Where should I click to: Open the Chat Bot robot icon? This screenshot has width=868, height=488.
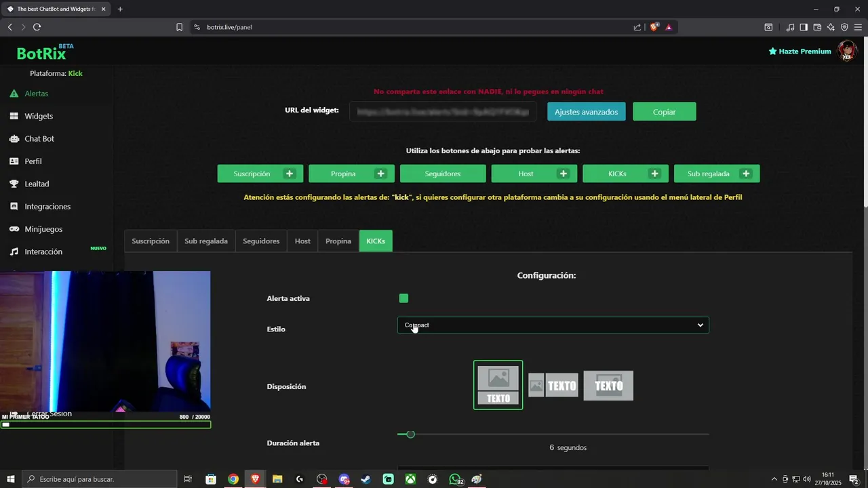[x=14, y=138]
